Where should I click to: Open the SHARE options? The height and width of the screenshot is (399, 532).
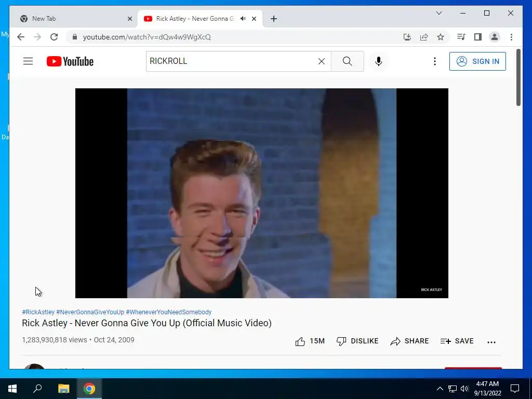click(409, 341)
